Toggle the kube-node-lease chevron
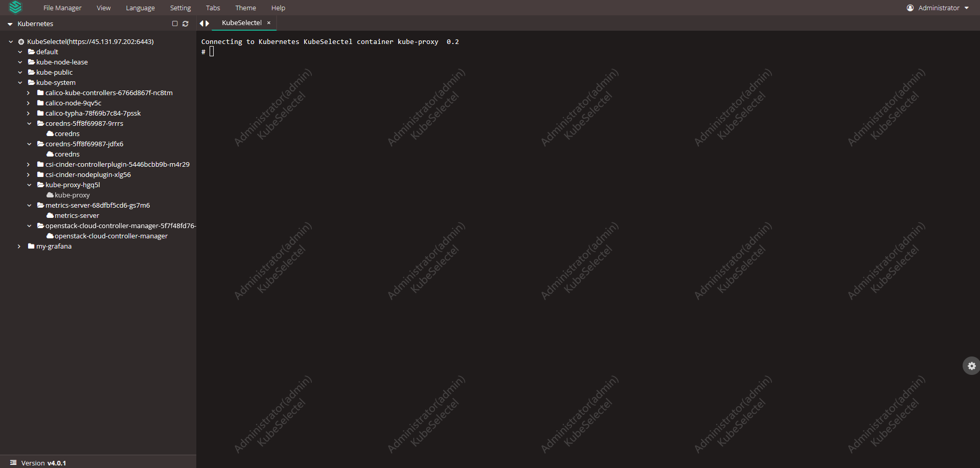Screen dimensions: 980x468 [x=20, y=62]
